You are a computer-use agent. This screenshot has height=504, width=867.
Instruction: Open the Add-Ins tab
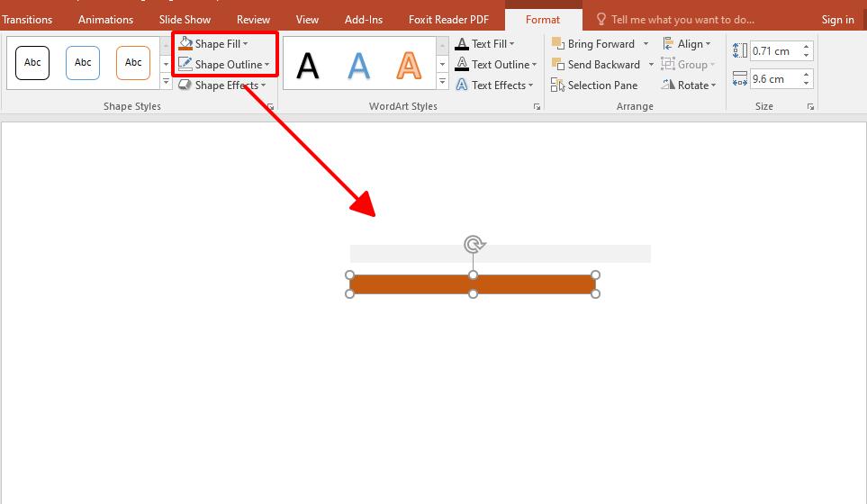(x=364, y=19)
